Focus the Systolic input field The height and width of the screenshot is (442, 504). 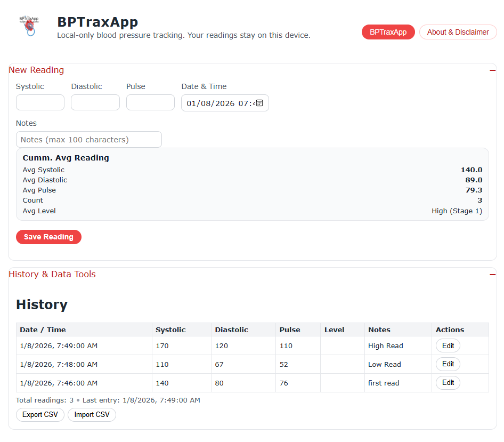40,102
